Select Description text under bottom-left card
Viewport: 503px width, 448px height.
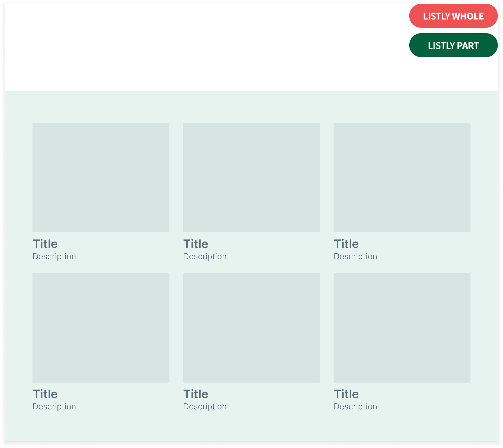[x=54, y=407]
